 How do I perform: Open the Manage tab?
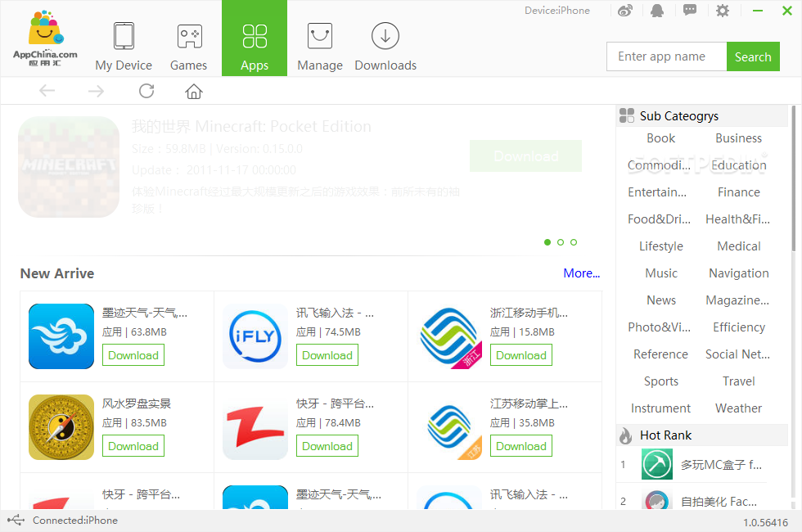click(x=320, y=47)
